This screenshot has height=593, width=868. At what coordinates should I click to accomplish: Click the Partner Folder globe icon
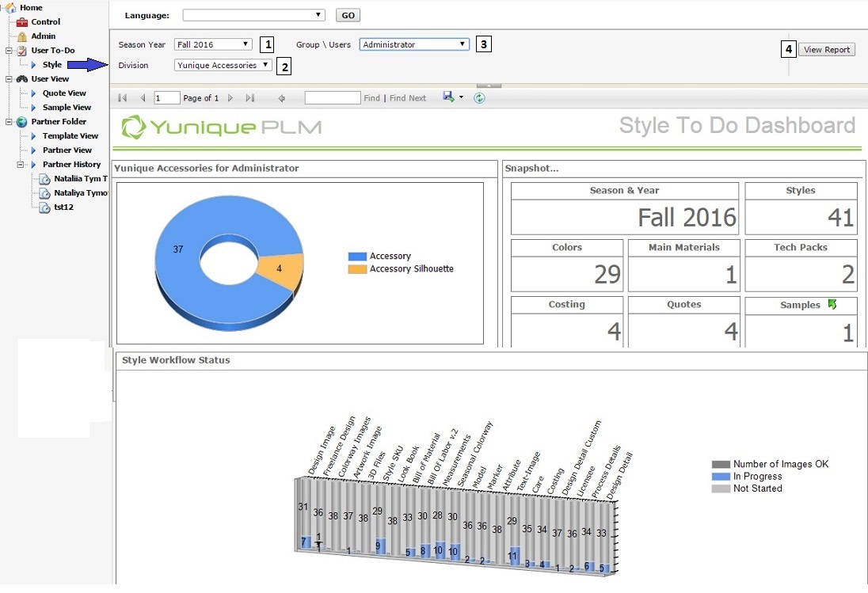coord(21,122)
